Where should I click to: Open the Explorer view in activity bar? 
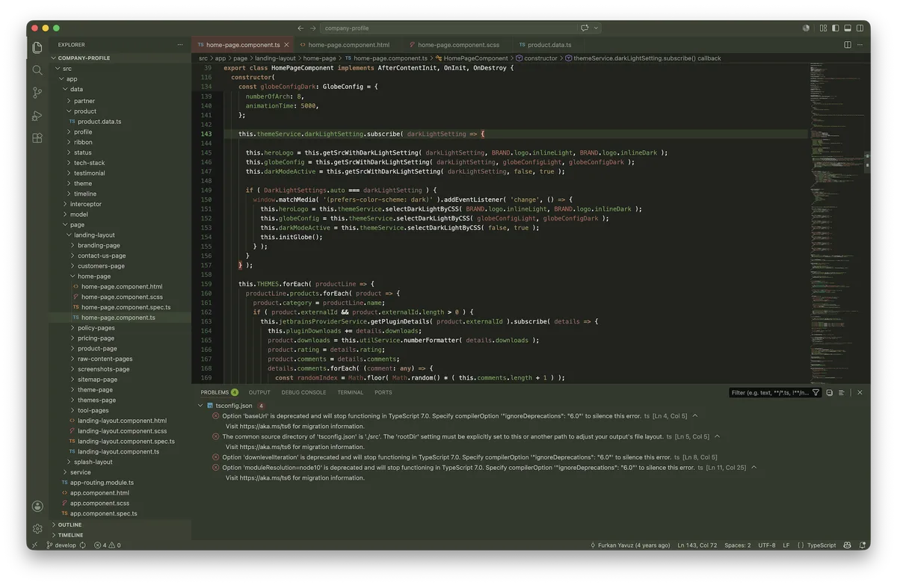37,48
